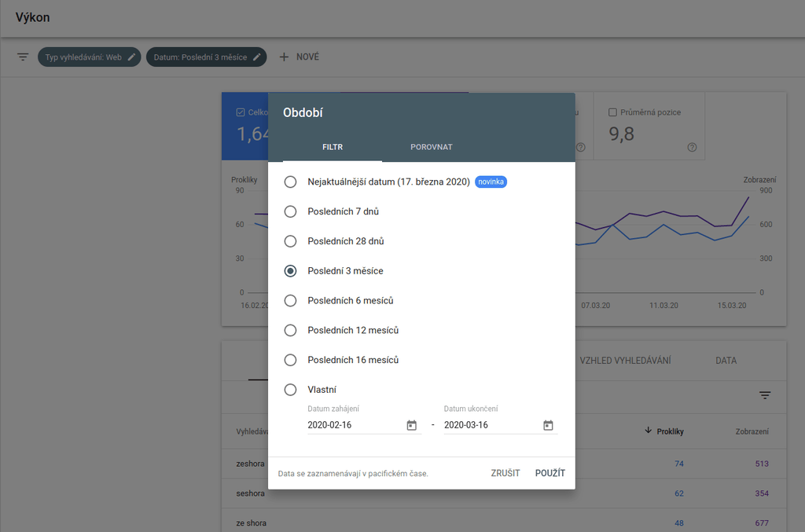Open the end date calendar icon
Viewport: 805px width, 532px height.
point(548,425)
